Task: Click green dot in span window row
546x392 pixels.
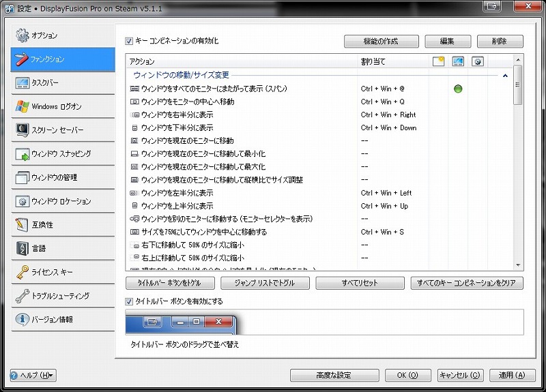Action: (x=458, y=89)
